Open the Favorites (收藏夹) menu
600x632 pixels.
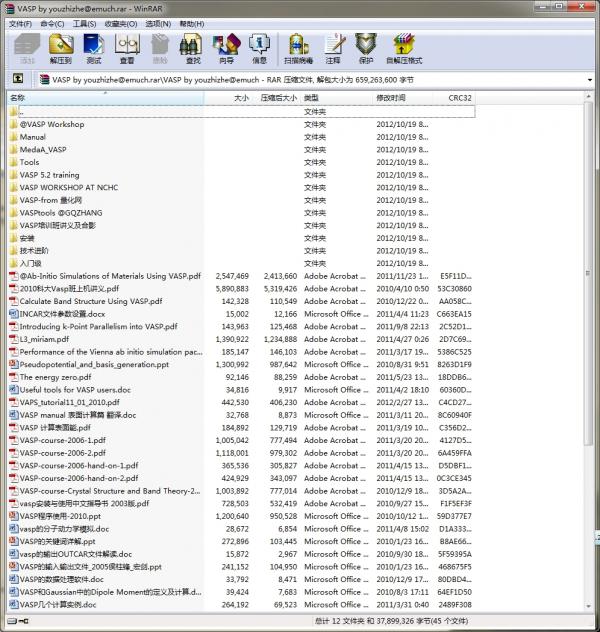click(121, 24)
